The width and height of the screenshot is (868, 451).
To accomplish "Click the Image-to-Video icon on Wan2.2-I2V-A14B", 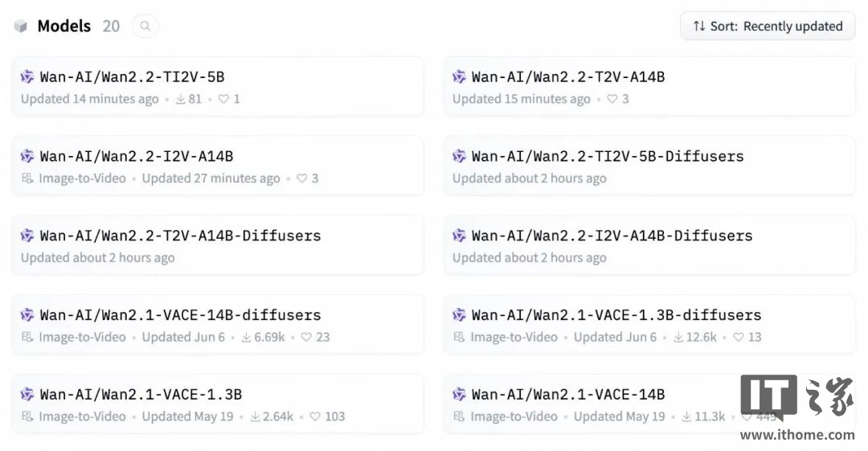I will click(x=27, y=178).
